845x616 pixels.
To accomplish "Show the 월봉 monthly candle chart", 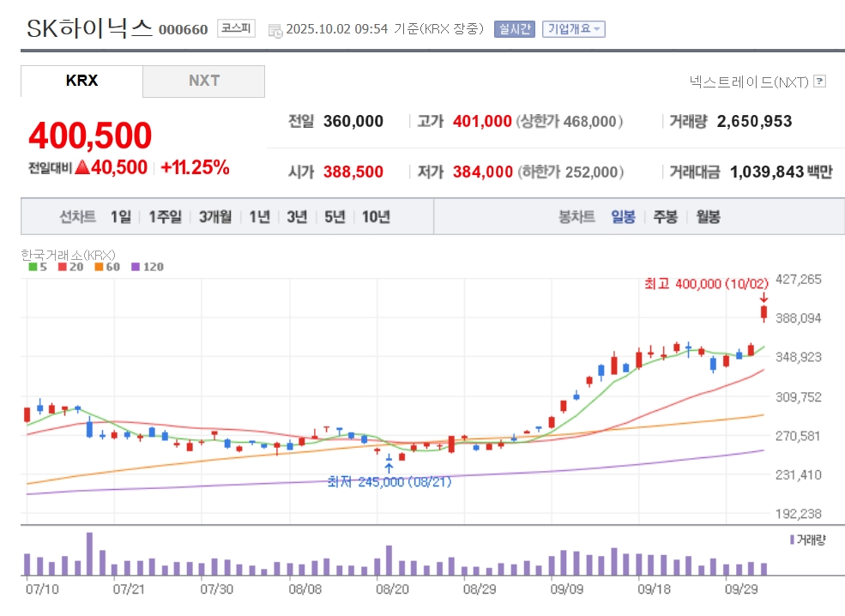I will [708, 217].
